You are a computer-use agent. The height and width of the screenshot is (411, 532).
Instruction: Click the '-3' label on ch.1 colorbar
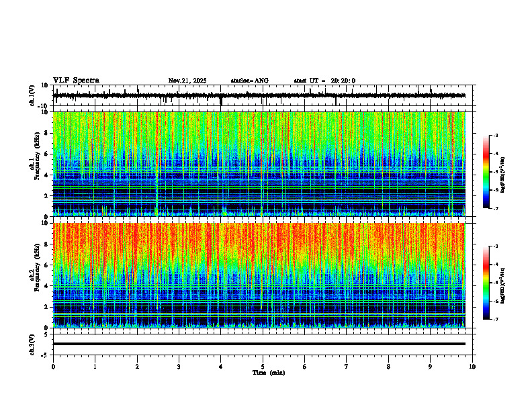pos(496,135)
